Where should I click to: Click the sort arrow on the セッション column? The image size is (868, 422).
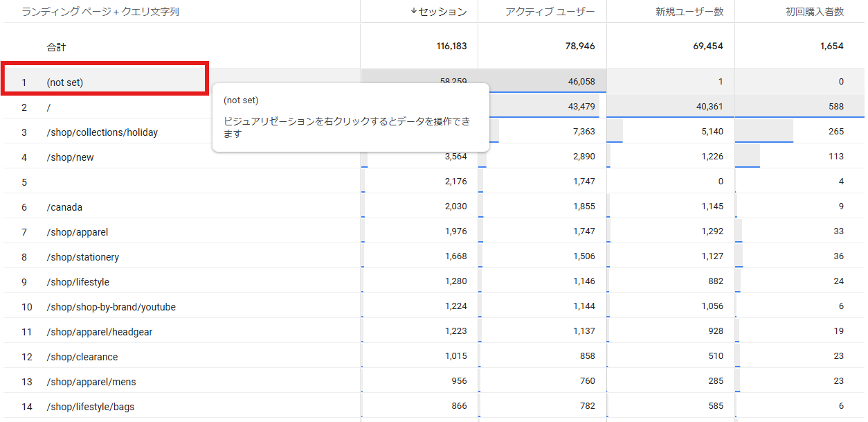pyautogui.click(x=414, y=11)
